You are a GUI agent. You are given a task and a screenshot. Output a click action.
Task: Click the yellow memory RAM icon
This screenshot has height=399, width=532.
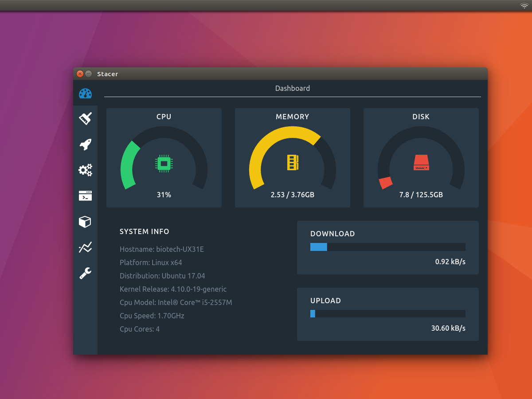click(293, 162)
